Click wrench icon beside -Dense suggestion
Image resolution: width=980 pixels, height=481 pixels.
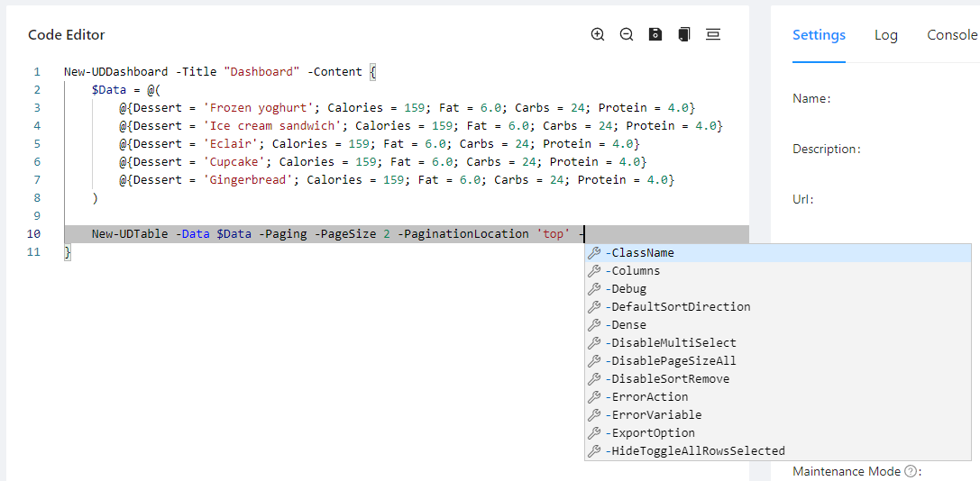[x=594, y=325]
